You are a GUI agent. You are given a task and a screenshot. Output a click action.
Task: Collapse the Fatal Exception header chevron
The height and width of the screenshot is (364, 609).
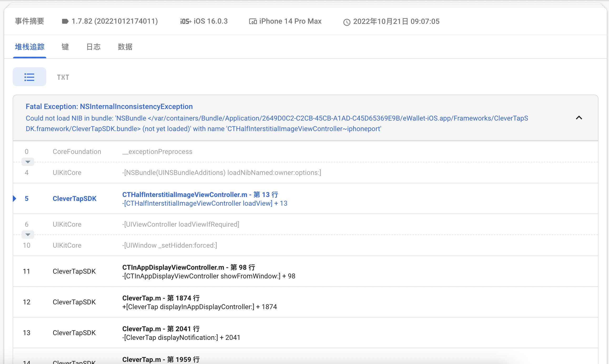coord(579,118)
